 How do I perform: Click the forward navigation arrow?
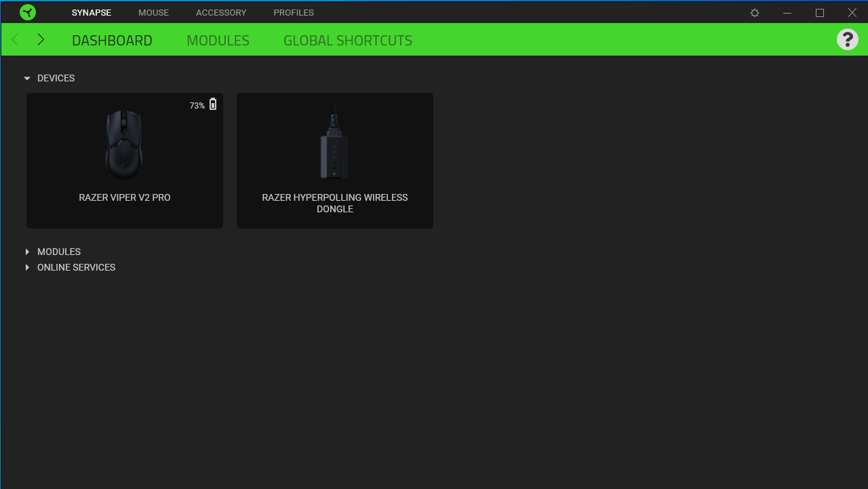click(41, 39)
